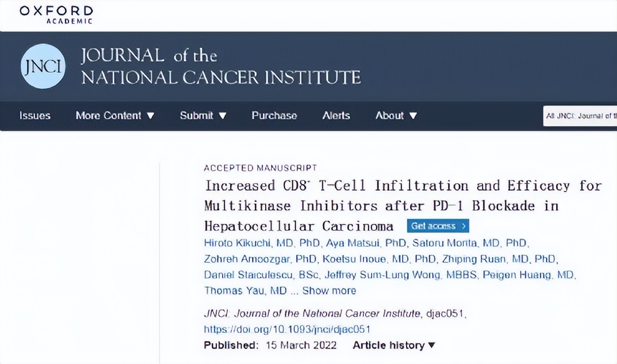The height and width of the screenshot is (364, 617).
Task: Select the 'Published: 15 March 2022' date text
Action: (x=270, y=345)
